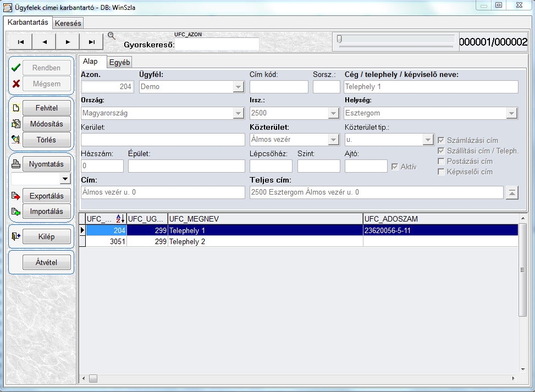Toggle the Aktív checkbox
The height and width of the screenshot is (392, 535).
point(395,167)
